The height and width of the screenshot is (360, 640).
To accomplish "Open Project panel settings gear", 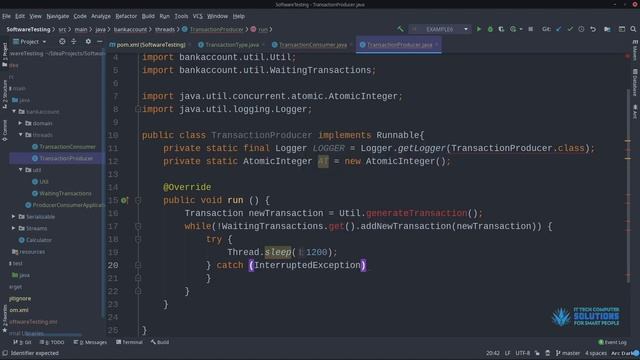I will tap(88, 42).
